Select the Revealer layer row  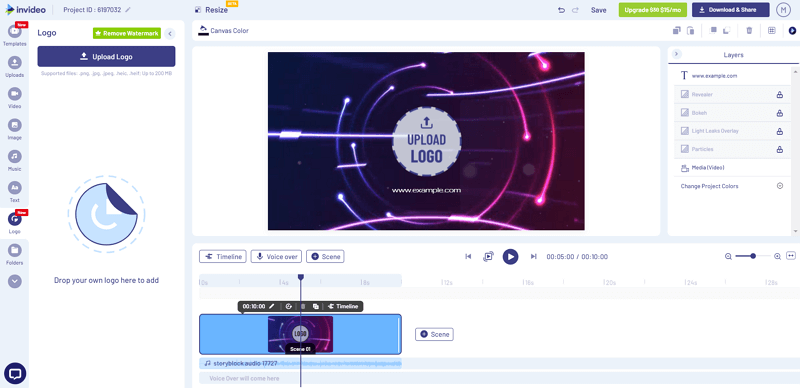pos(733,94)
